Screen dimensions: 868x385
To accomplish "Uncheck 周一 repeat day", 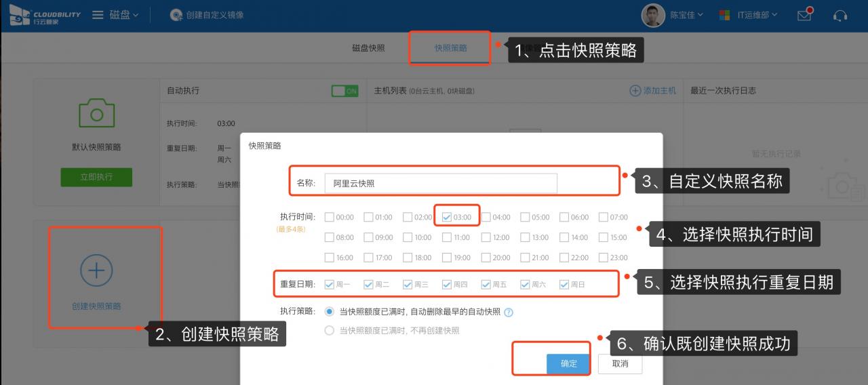I will (x=330, y=285).
